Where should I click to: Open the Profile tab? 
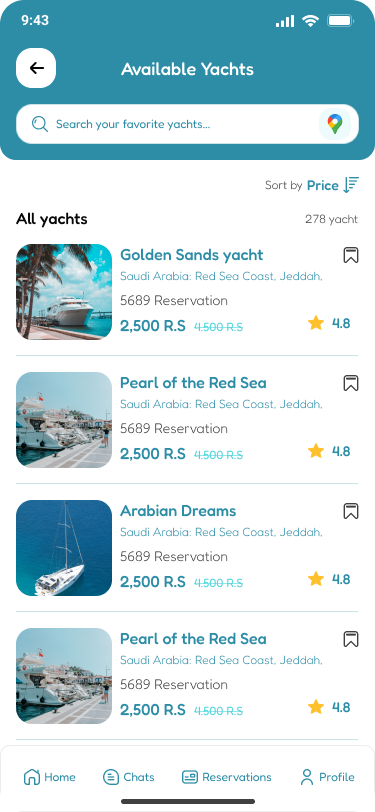(327, 777)
